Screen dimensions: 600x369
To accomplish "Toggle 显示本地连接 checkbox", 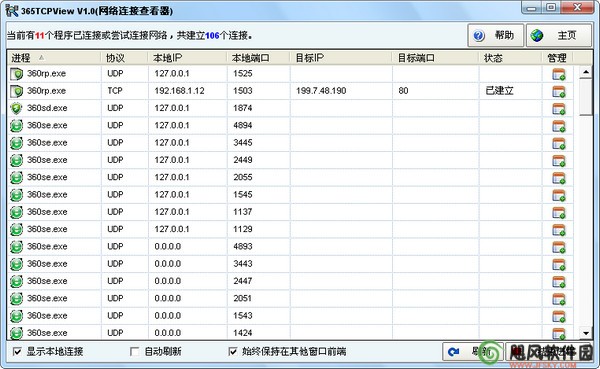I will pos(17,351).
